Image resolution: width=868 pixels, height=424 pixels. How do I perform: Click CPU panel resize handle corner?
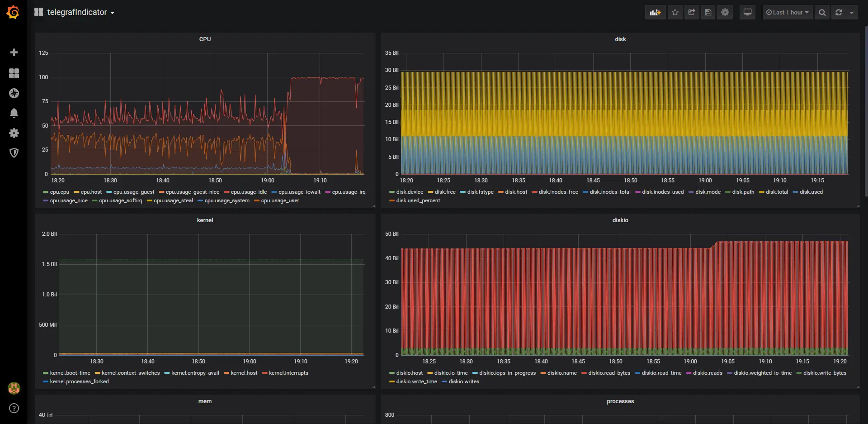[x=373, y=206]
